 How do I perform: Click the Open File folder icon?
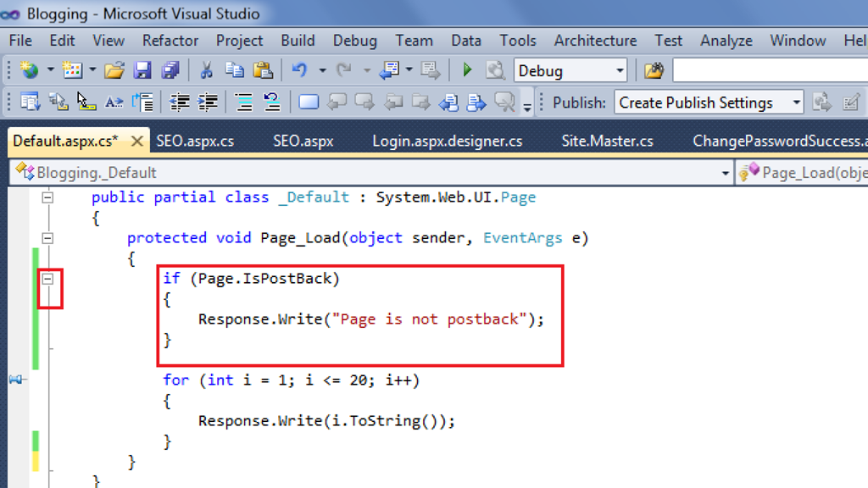(114, 70)
